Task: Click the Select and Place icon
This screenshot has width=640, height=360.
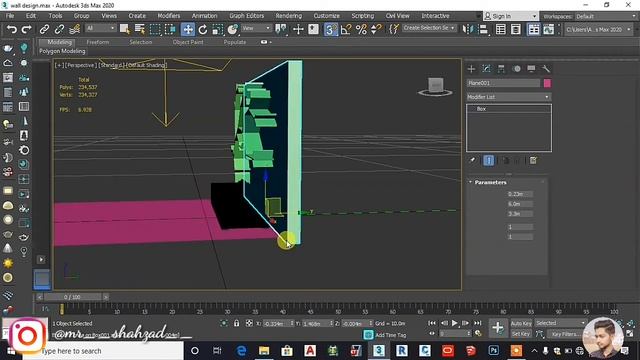Action: point(233,29)
